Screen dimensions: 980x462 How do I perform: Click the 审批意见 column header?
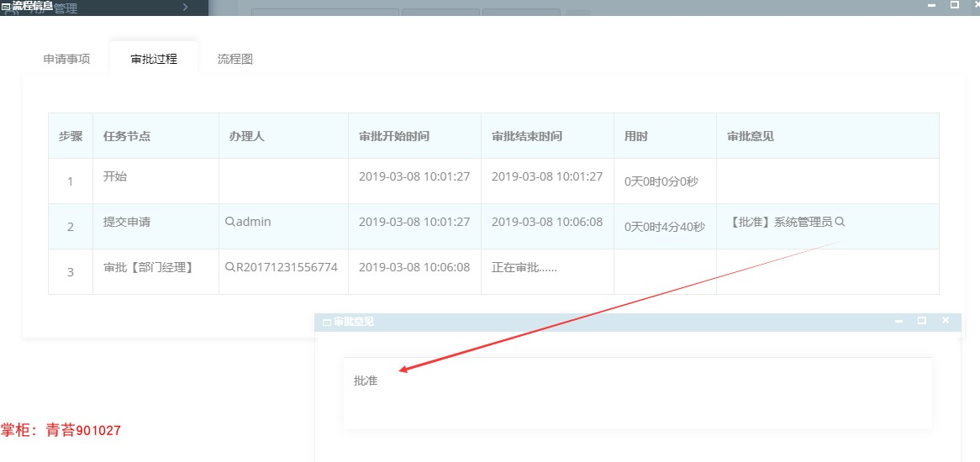click(x=828, y=135)
